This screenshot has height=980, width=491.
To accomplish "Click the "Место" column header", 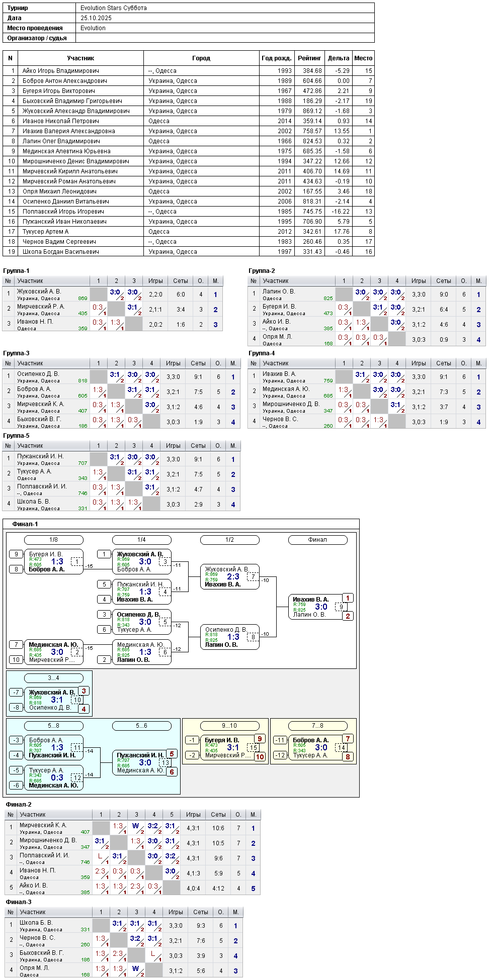I will point(363,58).
